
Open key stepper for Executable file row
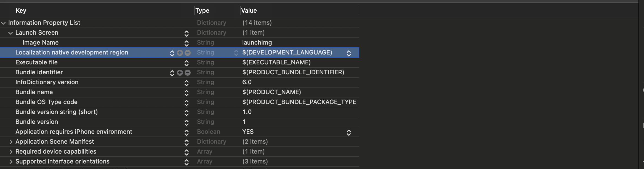(187, 63)
